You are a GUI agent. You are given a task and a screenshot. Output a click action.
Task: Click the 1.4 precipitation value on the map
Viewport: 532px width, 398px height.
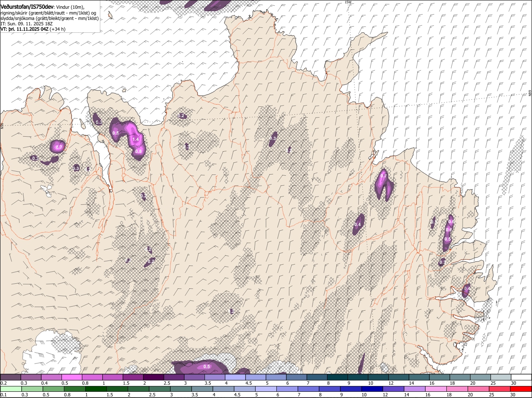135,140
